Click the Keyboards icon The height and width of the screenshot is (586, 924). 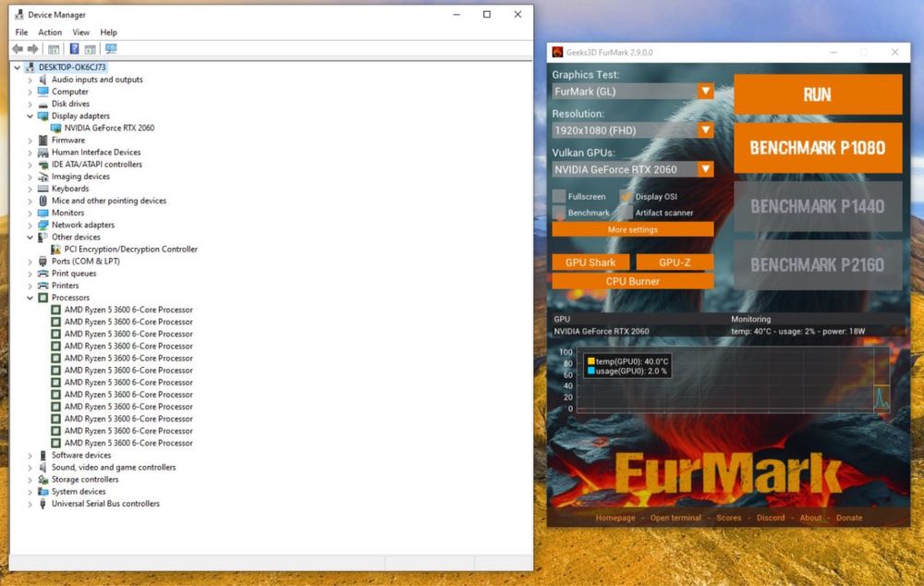point(43,189)
